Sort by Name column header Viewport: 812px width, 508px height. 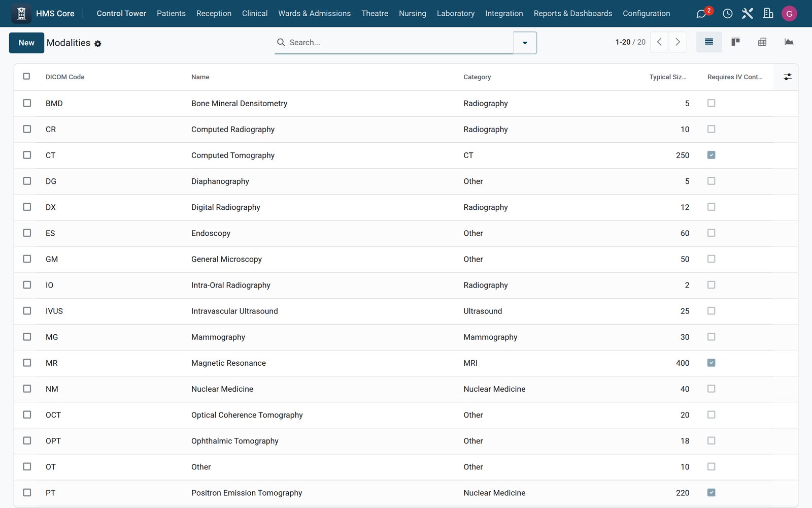coord(200,77)
